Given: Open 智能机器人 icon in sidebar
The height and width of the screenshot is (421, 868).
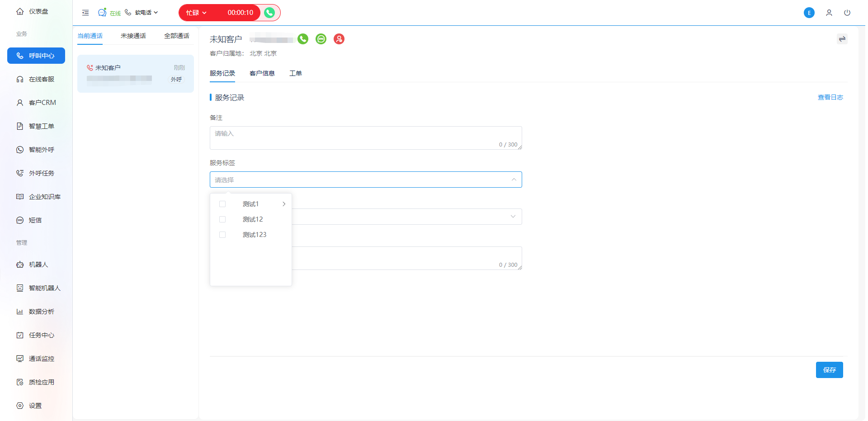Looking at the screenshot, I should tap(20, 288).
